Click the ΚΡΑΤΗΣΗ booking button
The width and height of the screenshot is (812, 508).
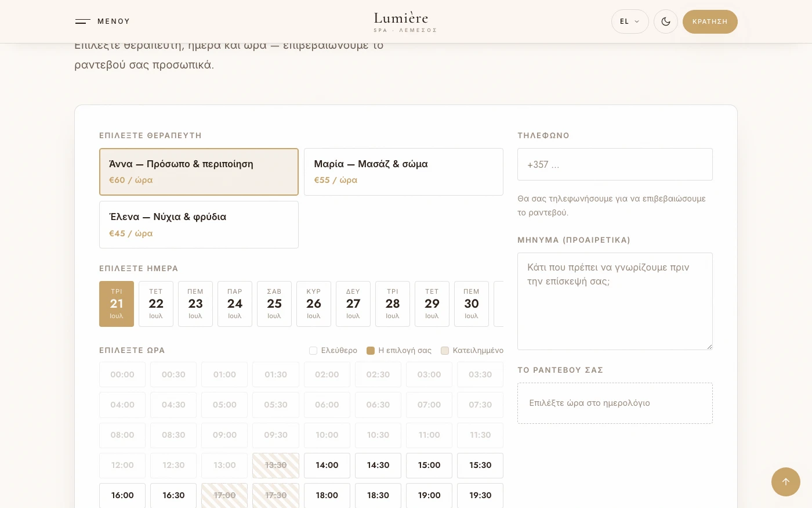click(x=710, y=21)
